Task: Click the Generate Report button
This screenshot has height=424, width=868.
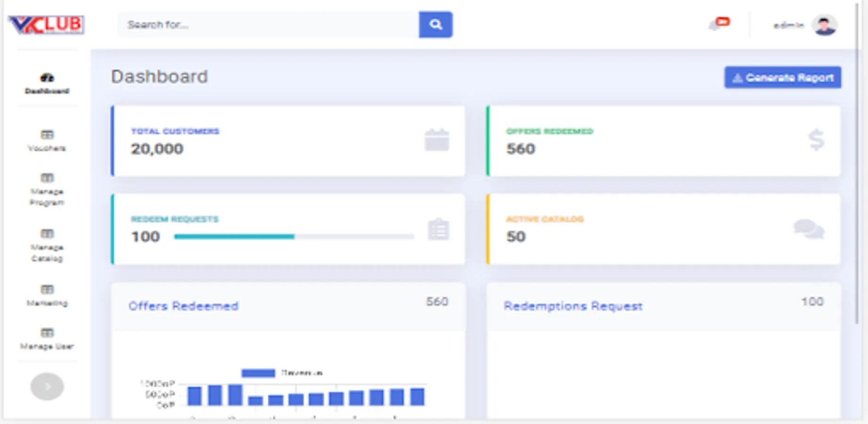Action: [782, 77]
